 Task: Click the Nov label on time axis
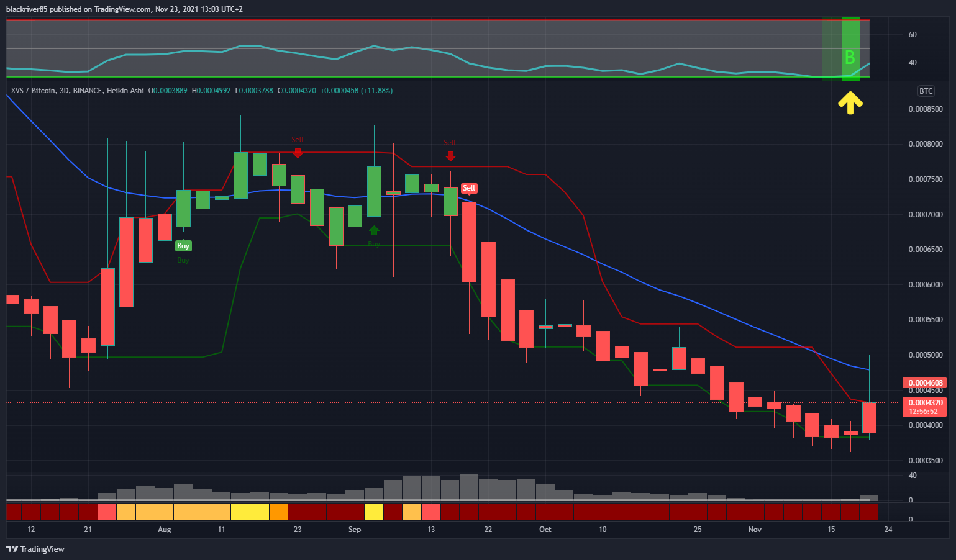coord(755,530)
